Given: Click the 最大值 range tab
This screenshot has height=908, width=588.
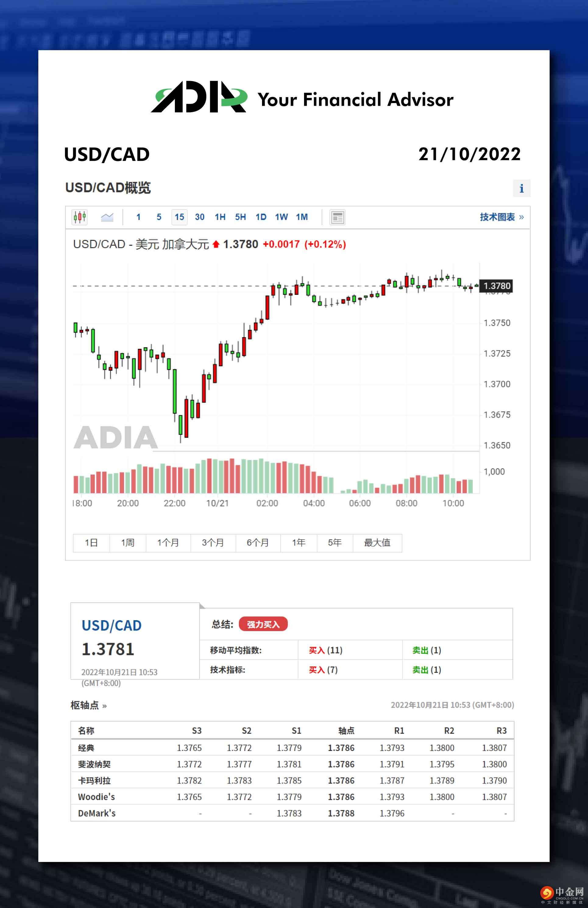Looking at the screenshot, I should click(x=377, y=542).
